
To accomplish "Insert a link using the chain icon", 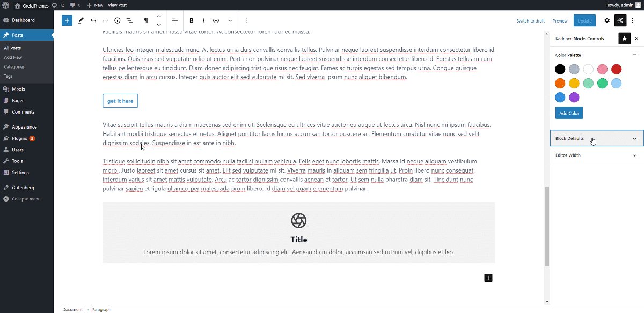I will coord(216,20).
